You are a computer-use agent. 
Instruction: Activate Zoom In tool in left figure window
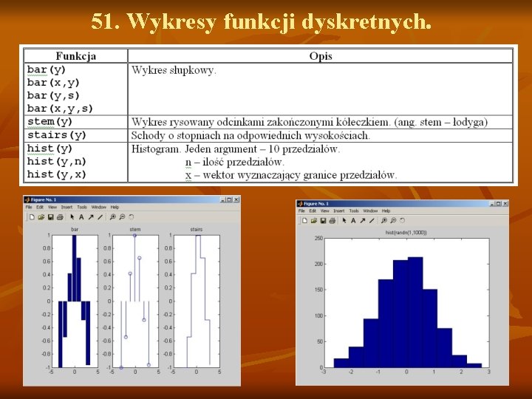click(112, 216)
